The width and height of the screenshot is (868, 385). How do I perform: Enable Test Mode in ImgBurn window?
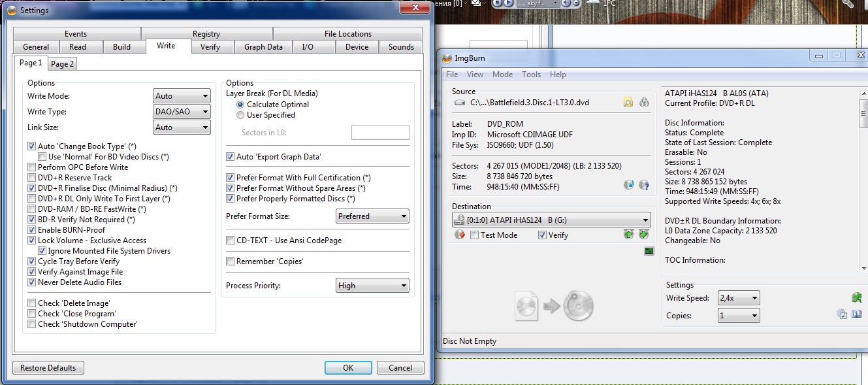click(x=474, y=235)
